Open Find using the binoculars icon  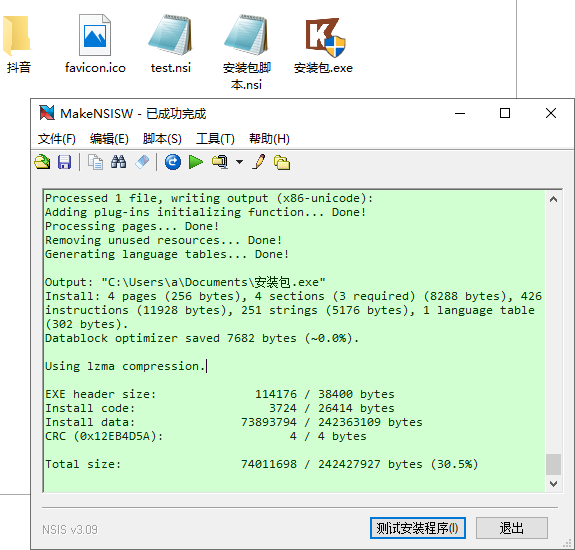118,162
